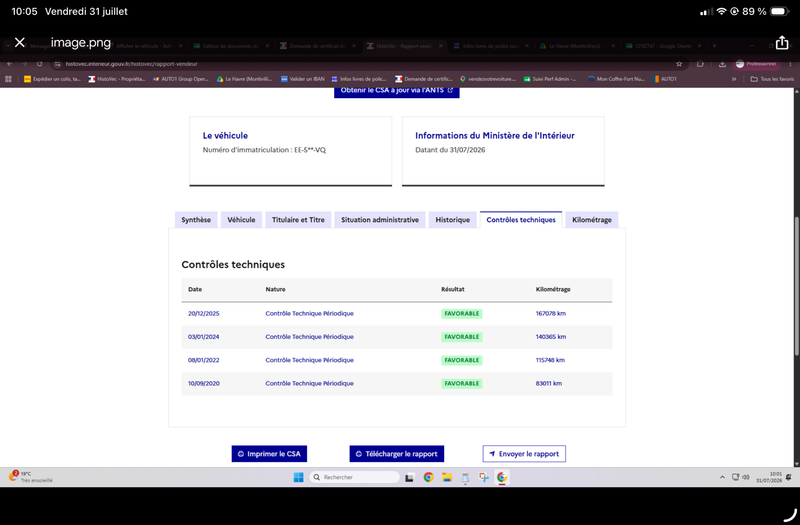Open the last AUTO1 bookmark

(665, 79)
